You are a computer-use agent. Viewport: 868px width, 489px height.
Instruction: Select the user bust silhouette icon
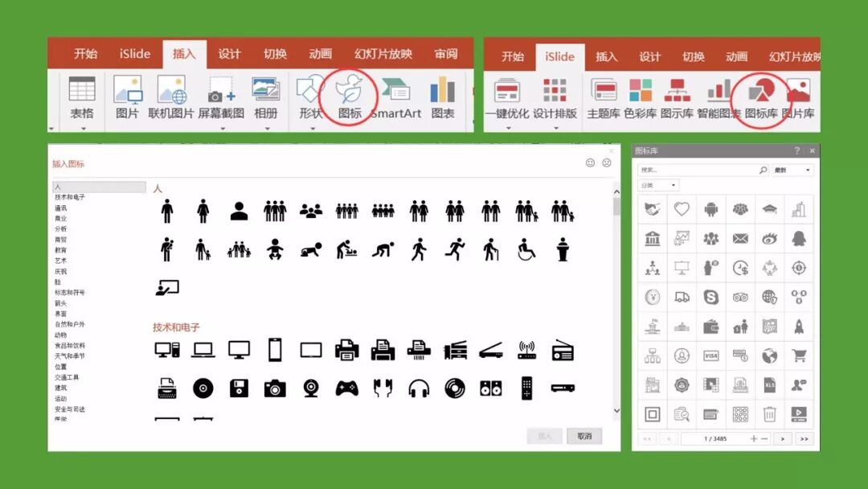click(240, 211)
